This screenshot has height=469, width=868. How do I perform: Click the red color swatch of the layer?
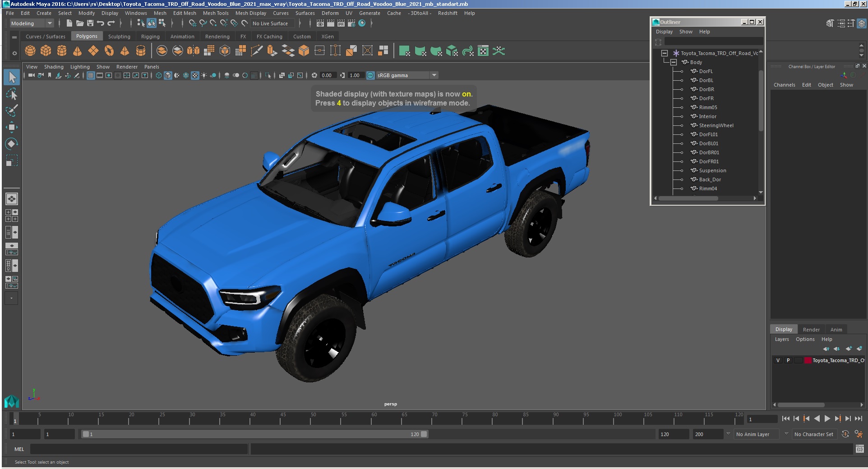(x=808, y=360)
